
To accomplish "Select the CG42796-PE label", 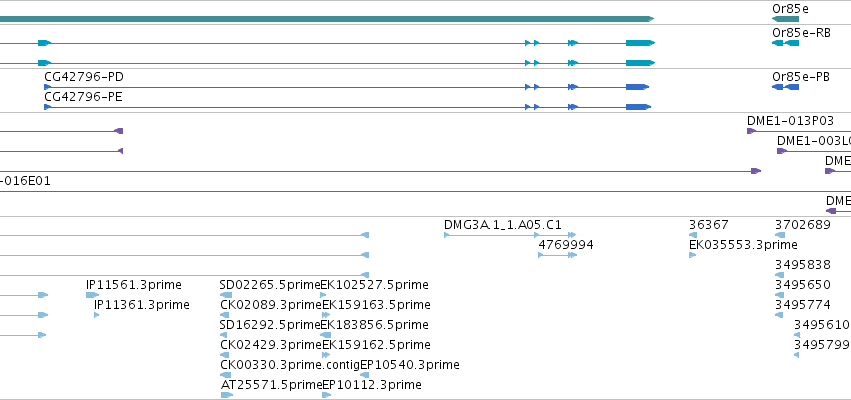I will (84, 97).
